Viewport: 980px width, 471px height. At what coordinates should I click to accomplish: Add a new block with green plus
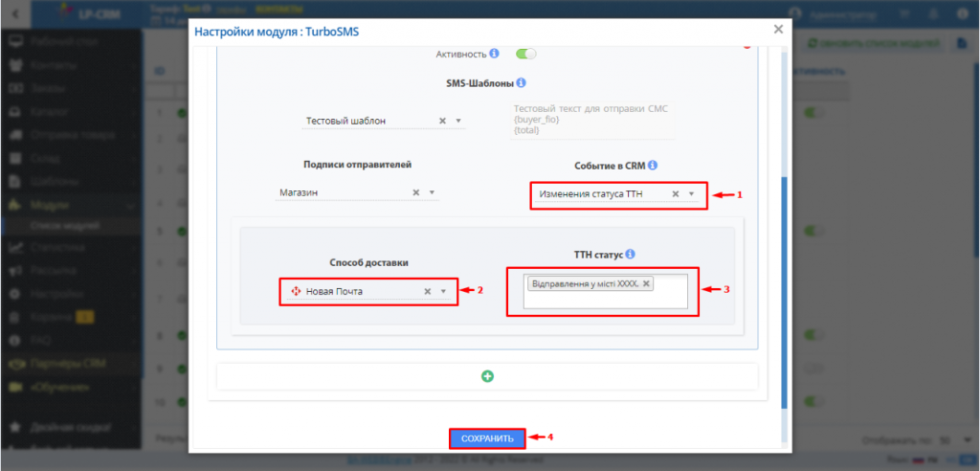(487, 376)
